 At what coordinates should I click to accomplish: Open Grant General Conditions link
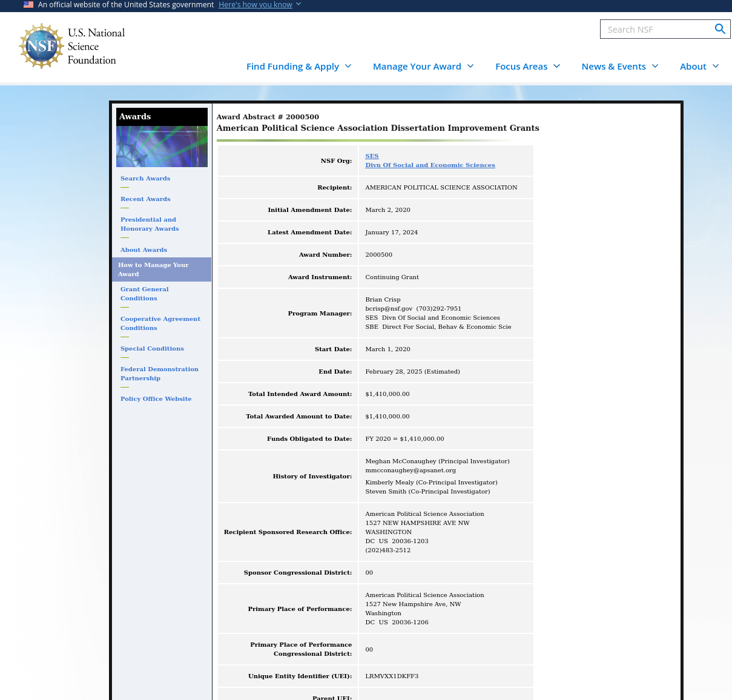tap(144, 294)
